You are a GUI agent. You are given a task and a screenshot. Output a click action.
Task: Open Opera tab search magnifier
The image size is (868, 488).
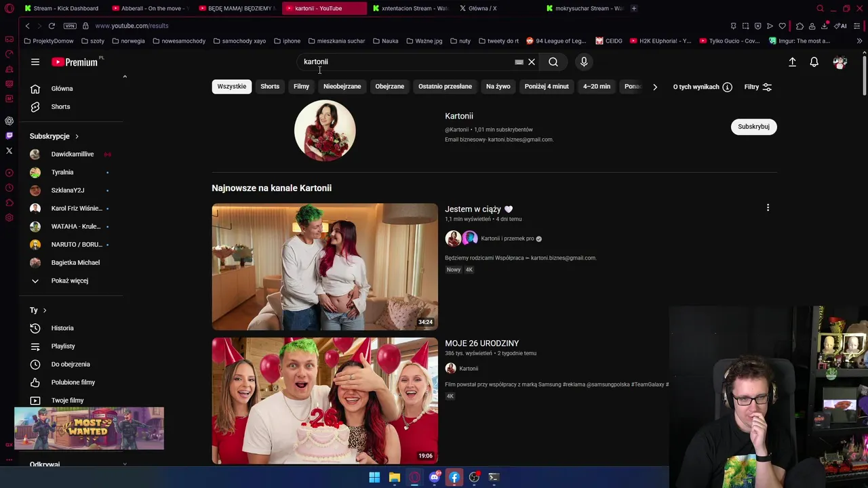coord(820,8)
